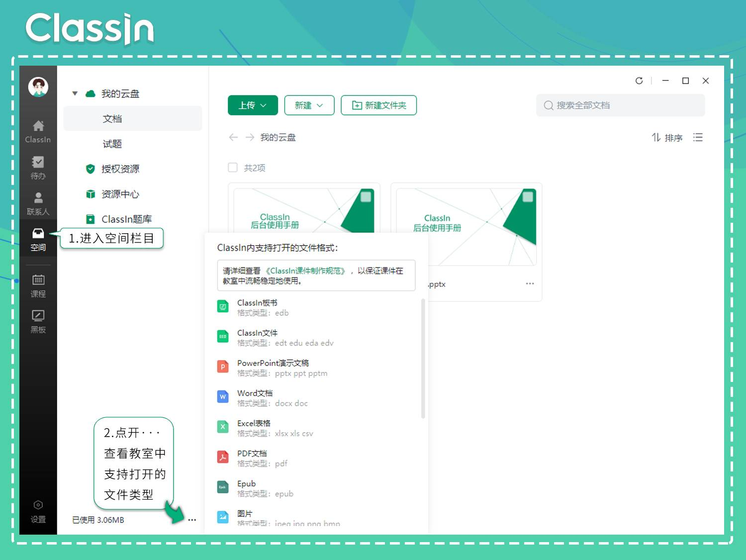This screenshot has height=560, width=746.
Task: Open the 待办 to-do section
Action: pos(38,168)
